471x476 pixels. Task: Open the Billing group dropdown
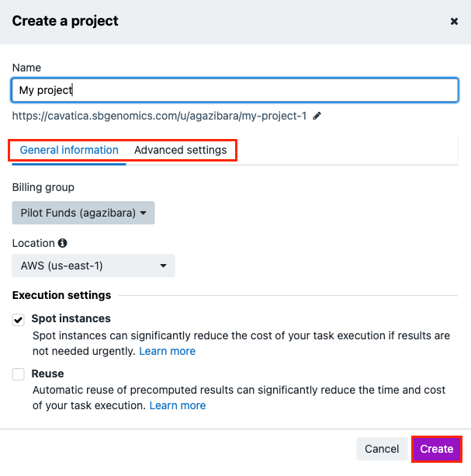click(x=84, y=213)
